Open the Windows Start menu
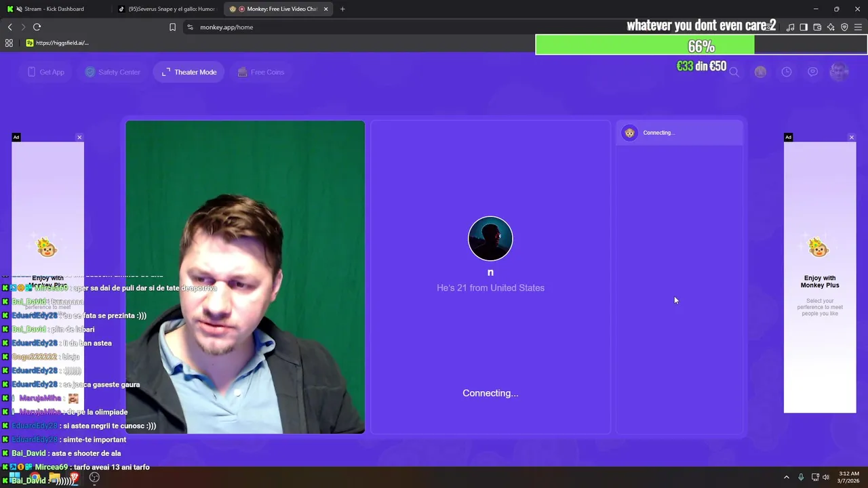The width and height of the screenshot is (868, 488). (x=14, y=477)
